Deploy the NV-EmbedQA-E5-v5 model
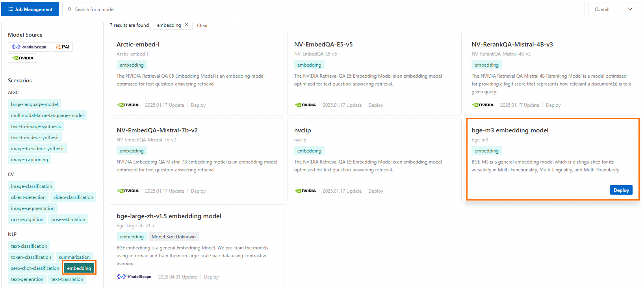 (x=376, y=105)
